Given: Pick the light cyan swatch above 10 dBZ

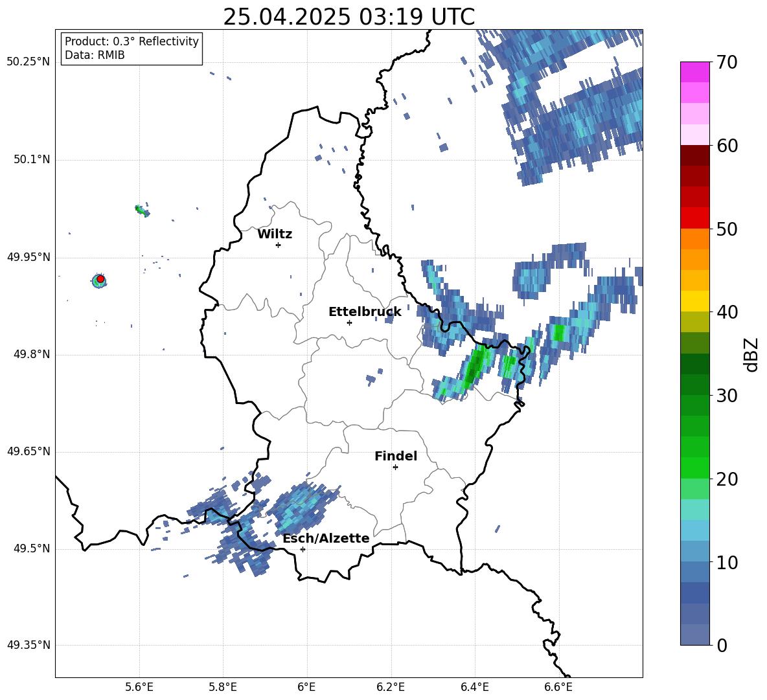Looking at the screenshot, I should point(694,530).
